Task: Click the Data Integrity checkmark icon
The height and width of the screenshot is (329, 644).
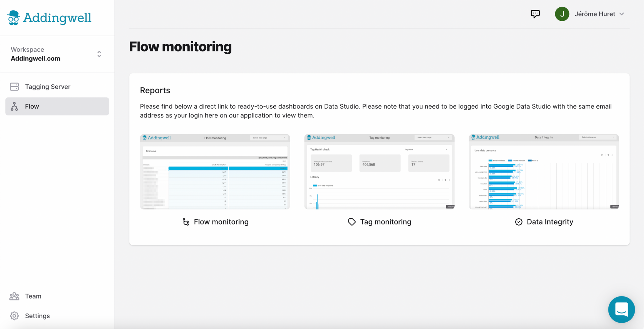Action: pyautogui.click(x=519, y=222)
